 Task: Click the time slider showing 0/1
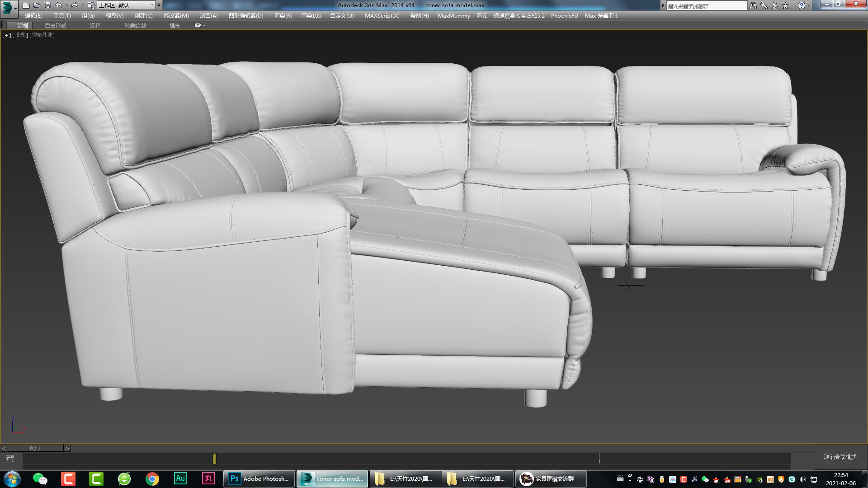pos(36,448)
